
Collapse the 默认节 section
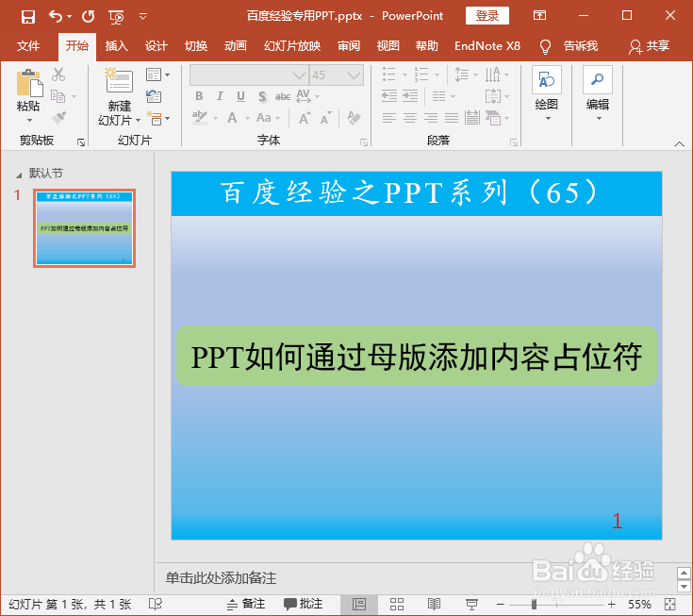(x=19, y=175)
